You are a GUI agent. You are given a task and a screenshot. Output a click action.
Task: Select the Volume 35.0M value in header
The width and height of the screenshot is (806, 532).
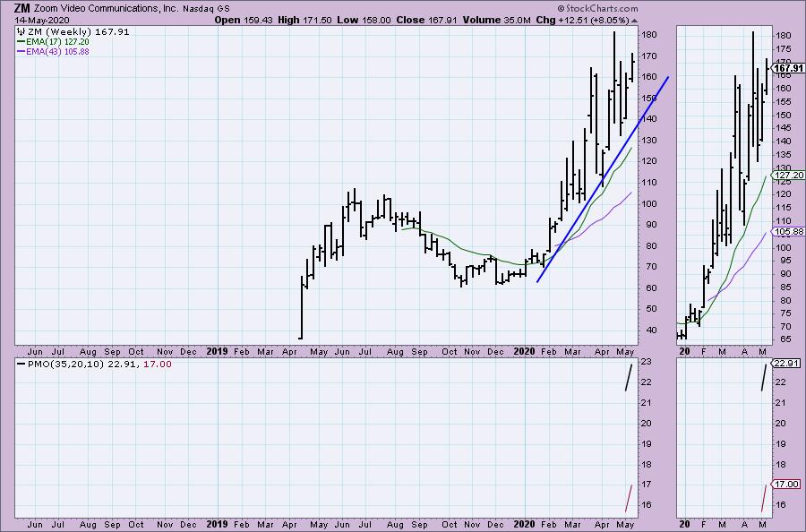coord(496,20)
